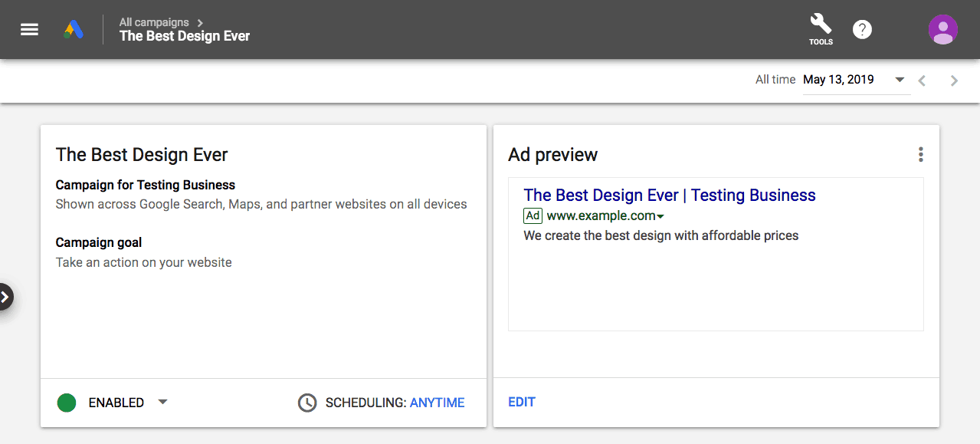The height and width of the screenshot is (444, 980).
Task: Click the green enabled status circle
Action: [67, 403]
